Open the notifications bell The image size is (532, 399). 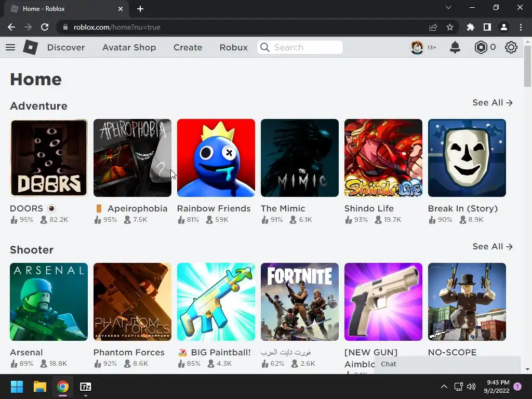(x=455, y=47)
